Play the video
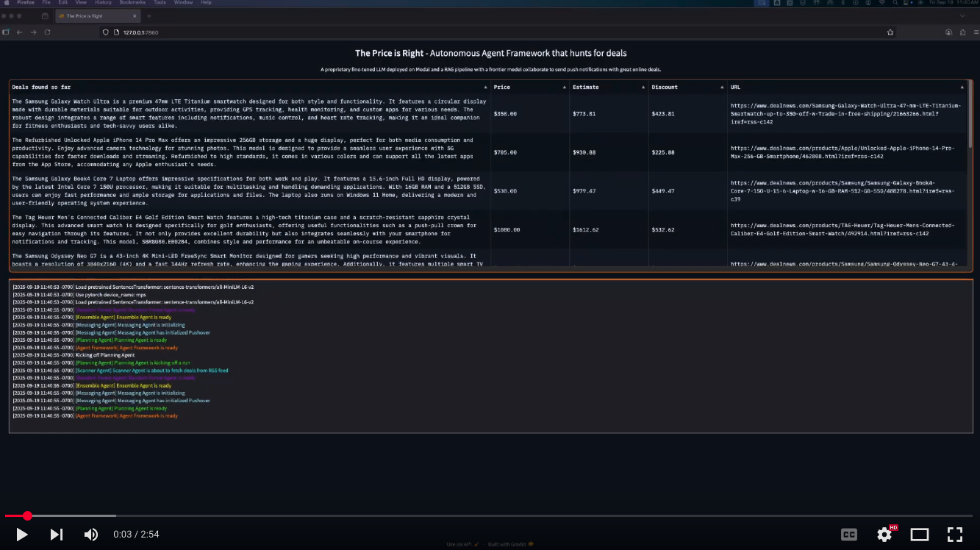980x550 pixels. [x=22, y=535]
